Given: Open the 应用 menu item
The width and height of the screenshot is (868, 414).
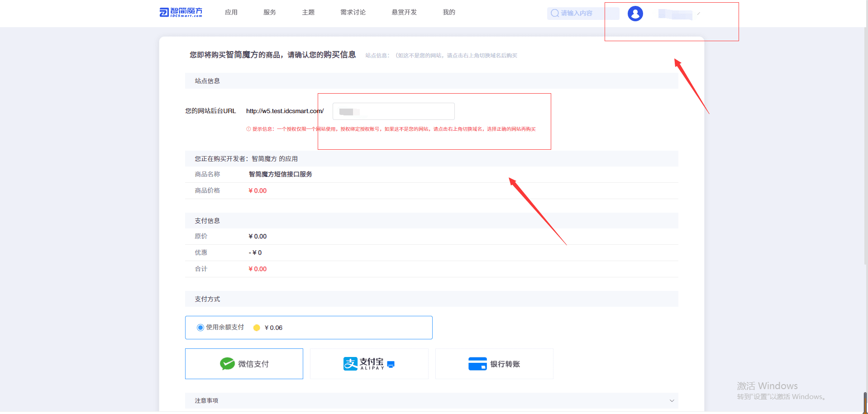Looking at the screenshot, I should pyautogui.click(x=231, y=12).
